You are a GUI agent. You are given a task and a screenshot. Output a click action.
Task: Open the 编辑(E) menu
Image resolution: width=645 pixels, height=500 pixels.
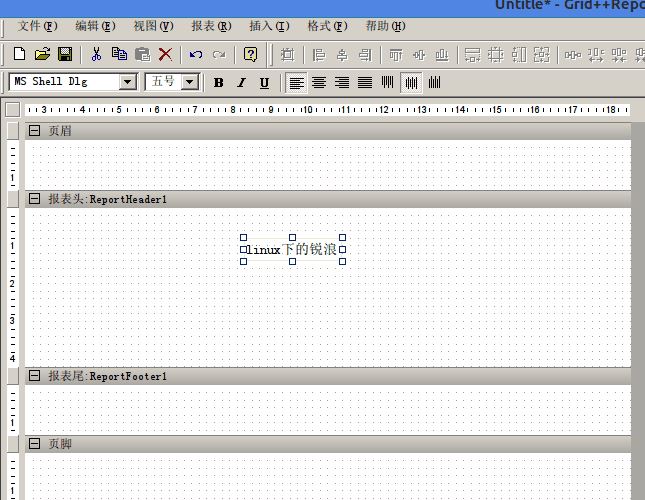pyautogui.click(x=95, y=26)
